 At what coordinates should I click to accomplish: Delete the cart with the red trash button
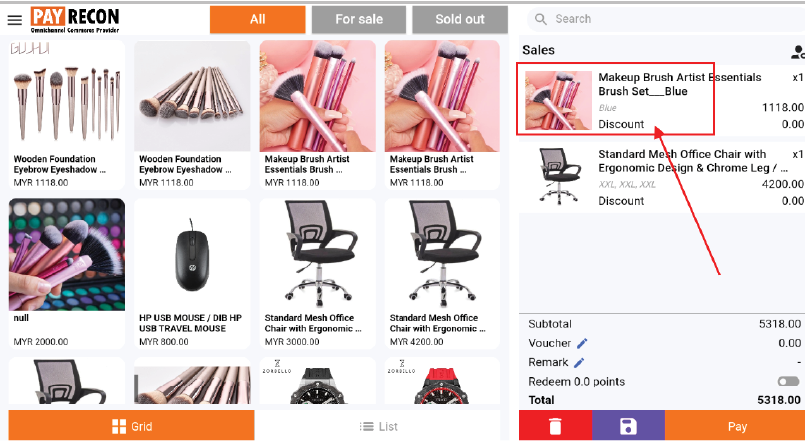point(556,426)
